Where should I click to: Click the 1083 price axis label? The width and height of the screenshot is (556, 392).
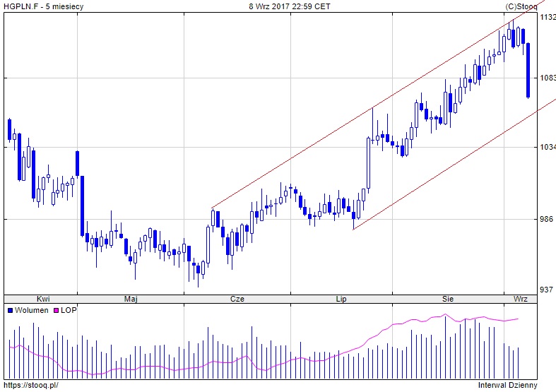(548, 77)
